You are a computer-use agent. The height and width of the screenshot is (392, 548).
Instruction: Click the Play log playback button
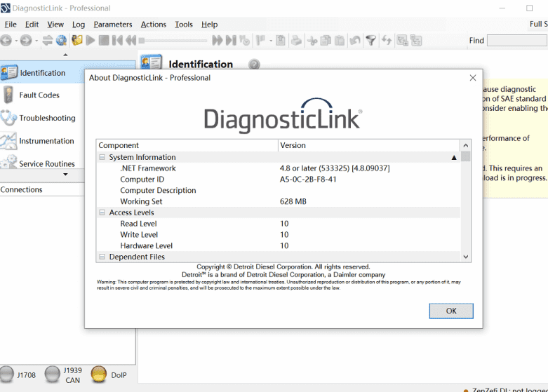click(x=91, y=41)
